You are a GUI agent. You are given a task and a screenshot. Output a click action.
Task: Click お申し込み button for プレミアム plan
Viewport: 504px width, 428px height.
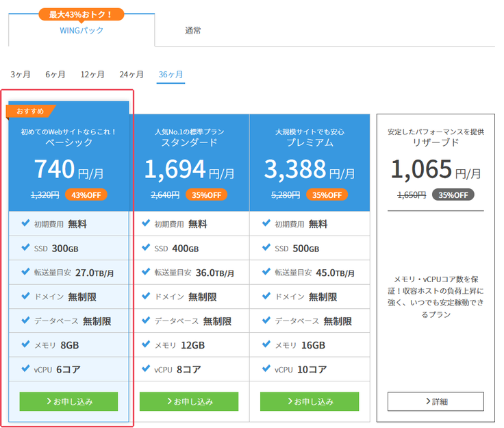click(310, 401)
